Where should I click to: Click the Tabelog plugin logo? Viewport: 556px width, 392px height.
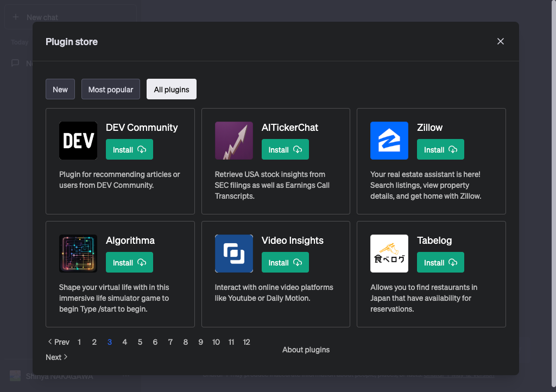click(x=389, y=254)
